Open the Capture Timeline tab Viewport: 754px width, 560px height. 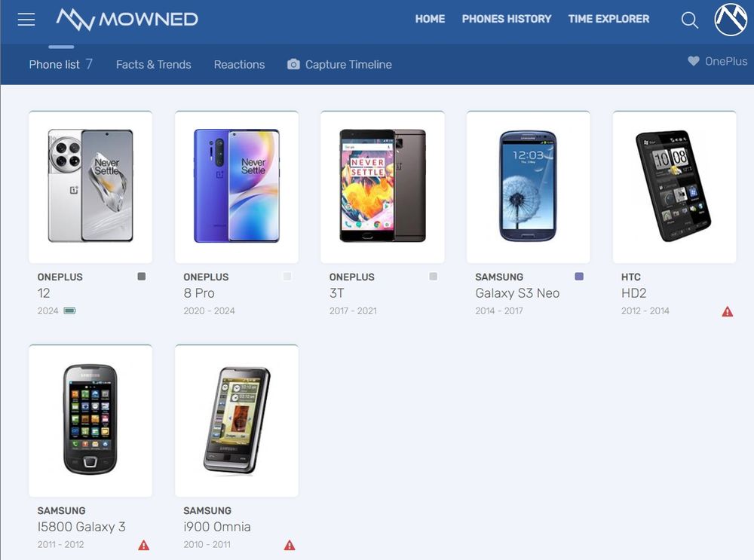click(339, 64)
